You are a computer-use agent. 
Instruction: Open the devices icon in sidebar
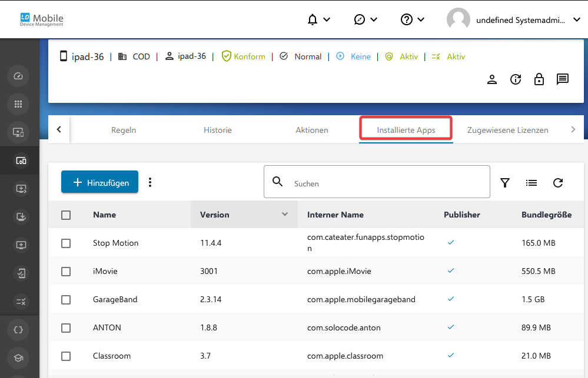click(x=21, y=160)
